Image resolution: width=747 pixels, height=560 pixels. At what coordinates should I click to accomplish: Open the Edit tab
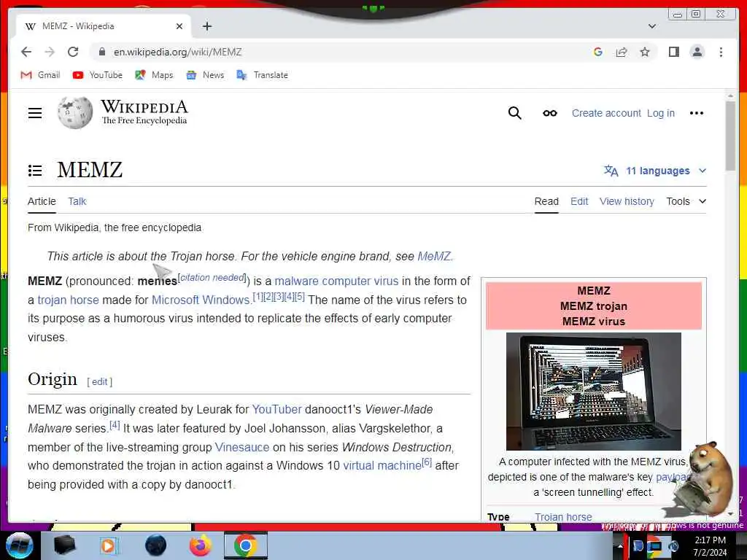[x=579, y=201]
